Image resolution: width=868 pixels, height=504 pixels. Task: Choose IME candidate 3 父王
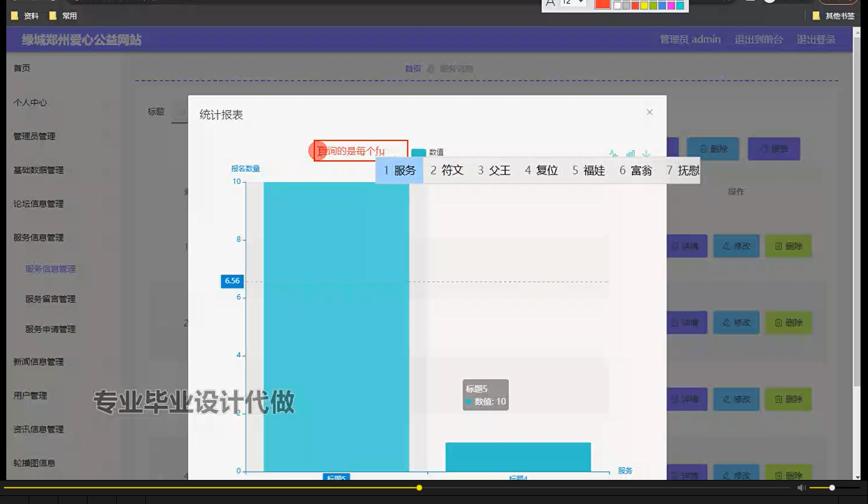tap(494, 171)
